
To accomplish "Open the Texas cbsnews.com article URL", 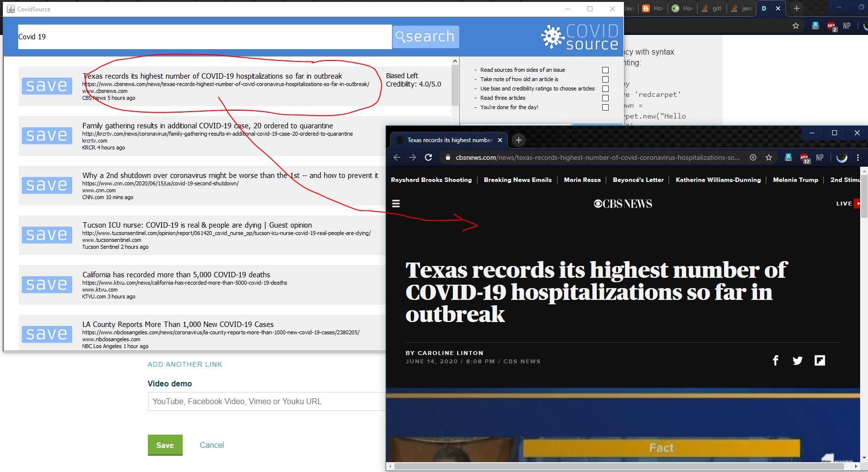I will tap(226, 84).
